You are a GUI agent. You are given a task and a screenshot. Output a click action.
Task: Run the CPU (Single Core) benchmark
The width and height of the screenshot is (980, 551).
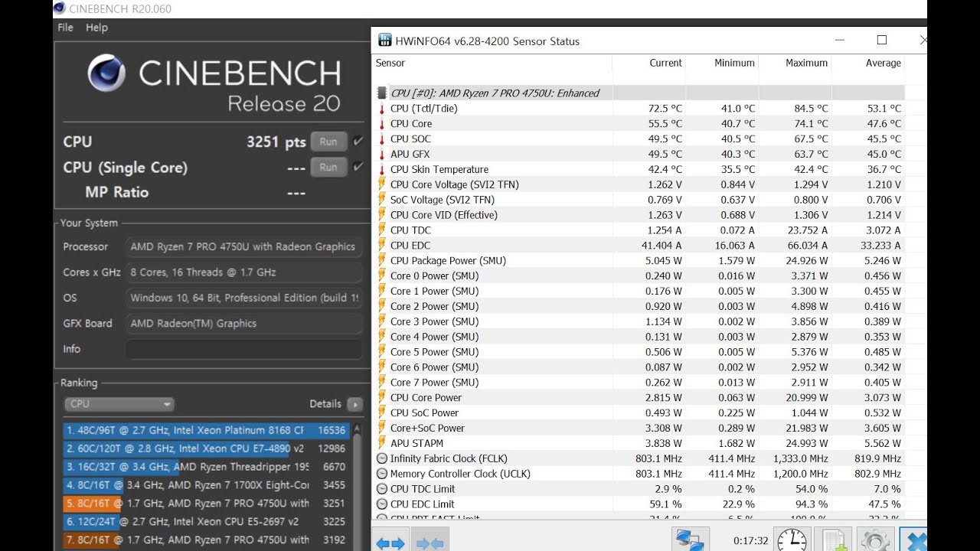(x=328, y=167)
